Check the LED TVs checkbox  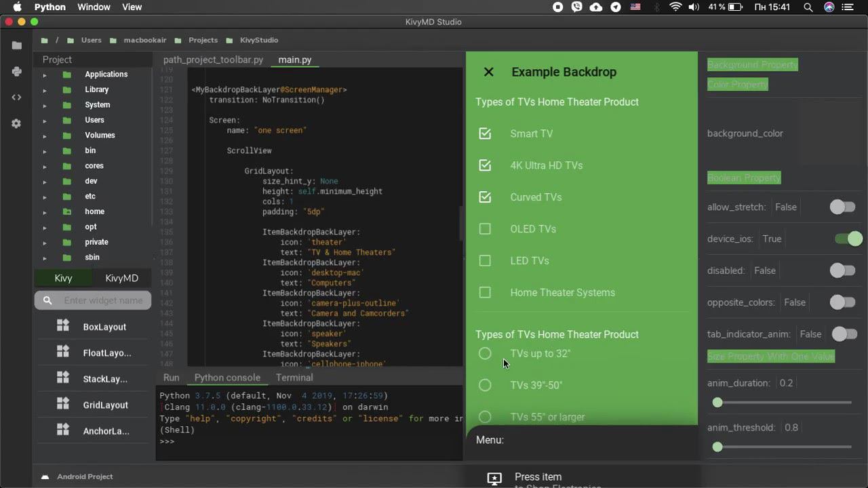pos(485,261)
